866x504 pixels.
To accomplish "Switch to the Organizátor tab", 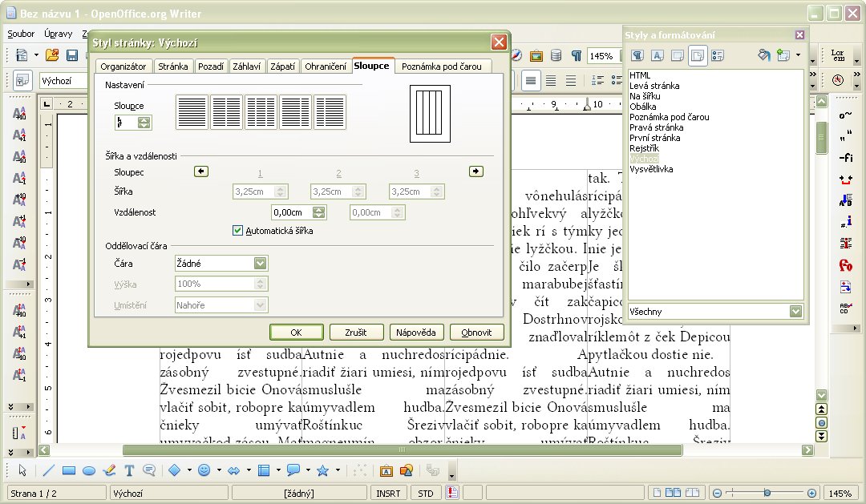I will 123,67.
